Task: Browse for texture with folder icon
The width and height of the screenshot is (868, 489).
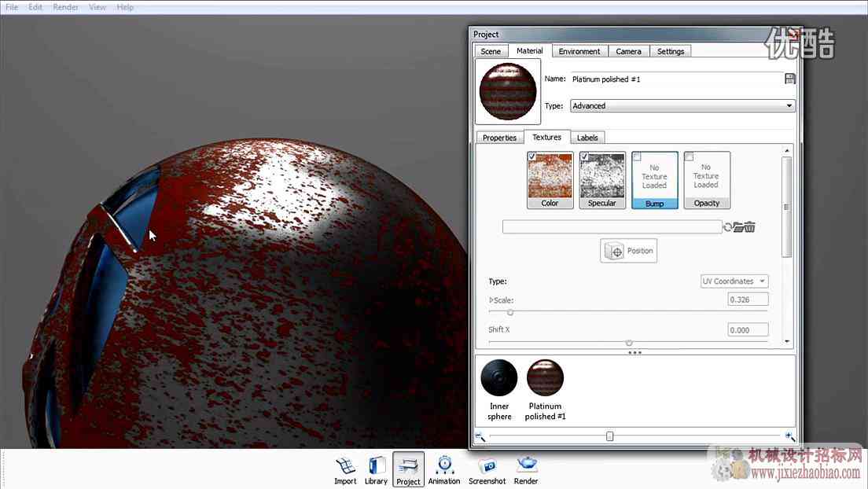Action: pyautogui.click(x=738, y=227)
